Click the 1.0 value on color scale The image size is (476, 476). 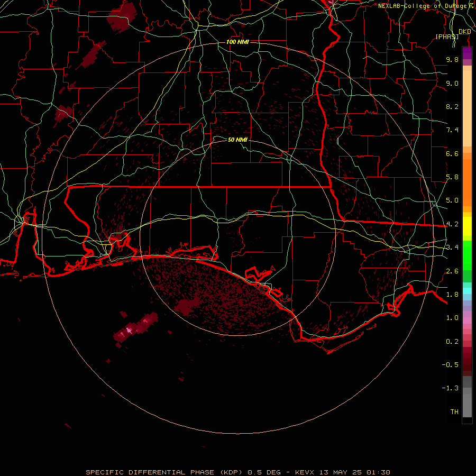click(452, 318)
